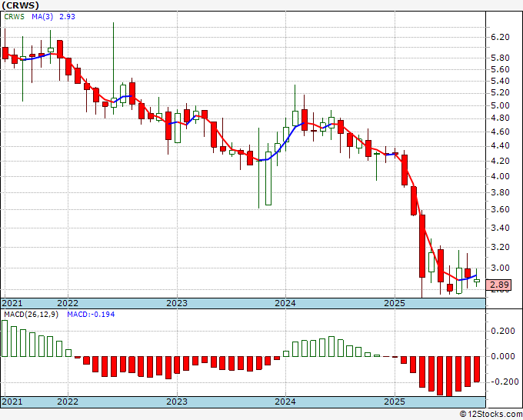Click 2022 on the price chart time axis
The height and width of the screenshot is (420, 523).
[x=68, y=303]
